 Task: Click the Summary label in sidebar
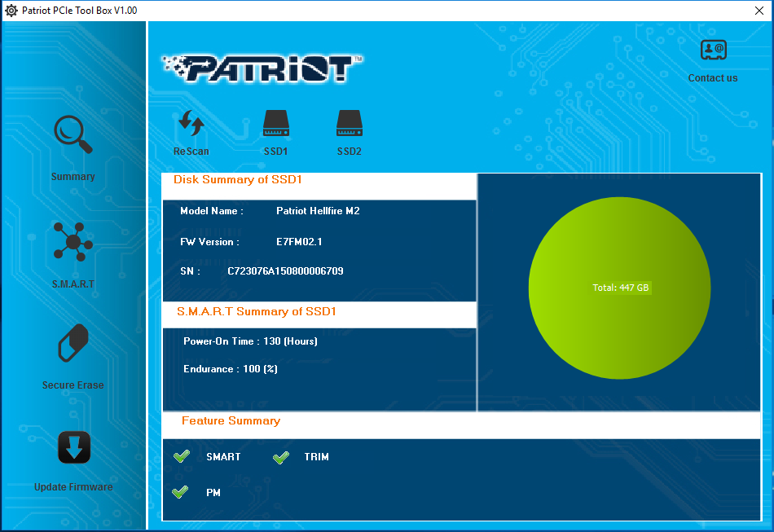(73, 177)
